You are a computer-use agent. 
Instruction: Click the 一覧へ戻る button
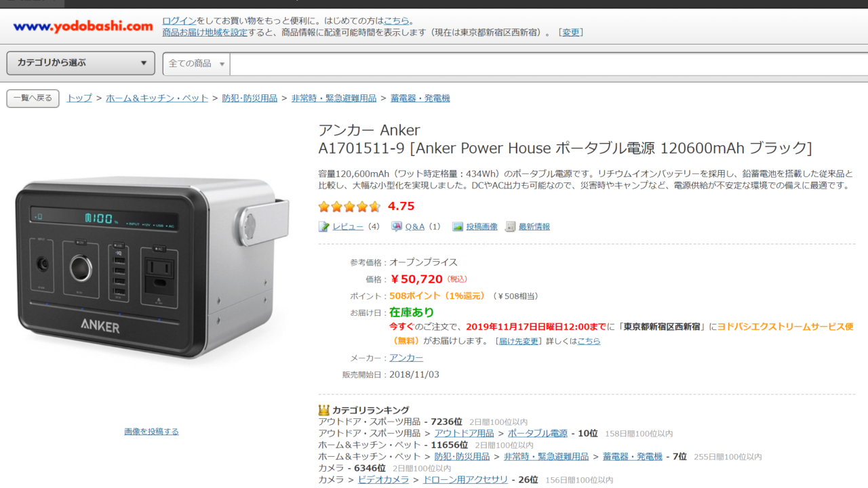point(33,98)
